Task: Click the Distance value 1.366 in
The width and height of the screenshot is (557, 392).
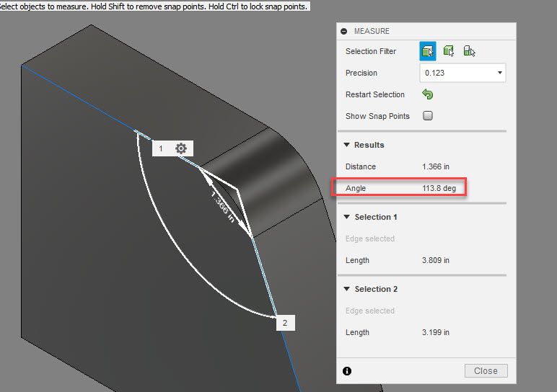Action: click(x=436, y=166)
